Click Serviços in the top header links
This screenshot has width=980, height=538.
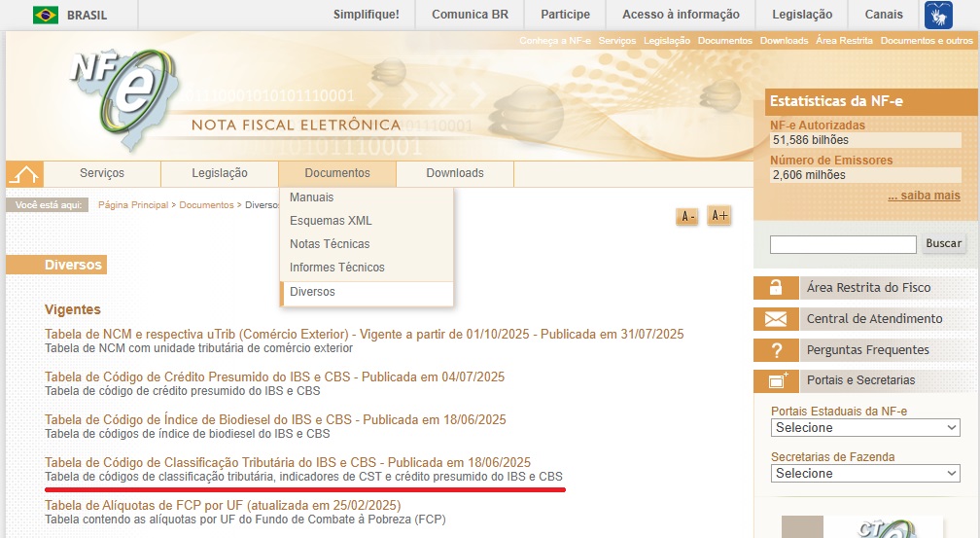[x=616, y=41]
